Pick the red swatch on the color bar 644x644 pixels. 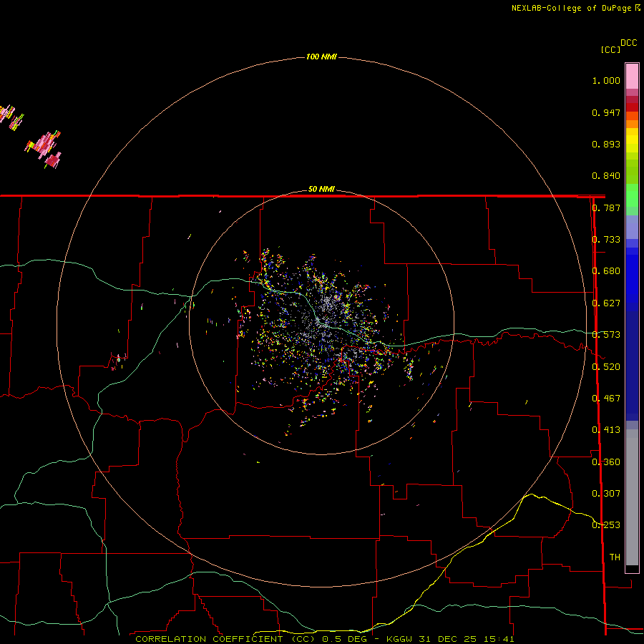[632, 107]
